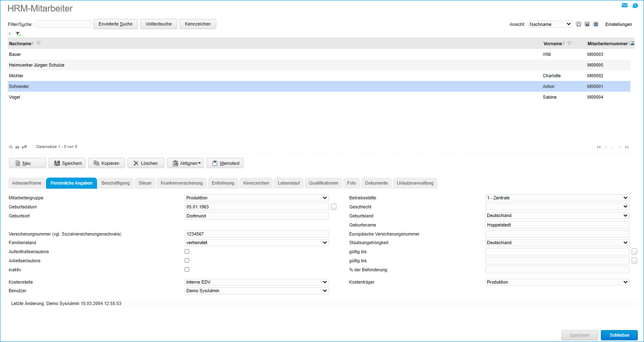
Task: Click the Geburtsort field showing Dortmund
Action: pyautogui.click(x=257, y=216)
